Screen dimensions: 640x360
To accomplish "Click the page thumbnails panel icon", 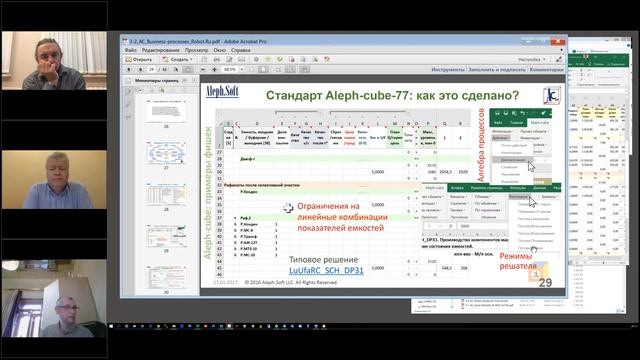I will [x=128, y=81].
